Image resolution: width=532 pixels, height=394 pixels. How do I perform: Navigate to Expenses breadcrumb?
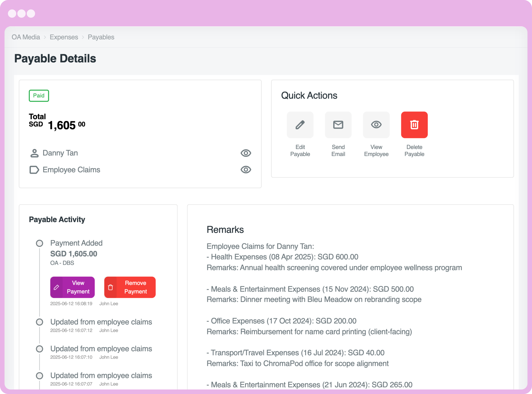(x=64, y=37)
